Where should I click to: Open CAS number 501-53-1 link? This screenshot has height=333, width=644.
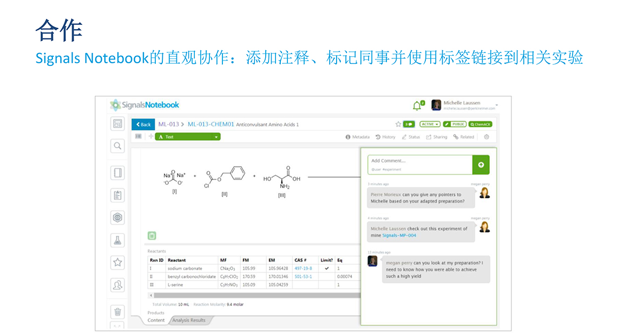click(x=303, y=276)
